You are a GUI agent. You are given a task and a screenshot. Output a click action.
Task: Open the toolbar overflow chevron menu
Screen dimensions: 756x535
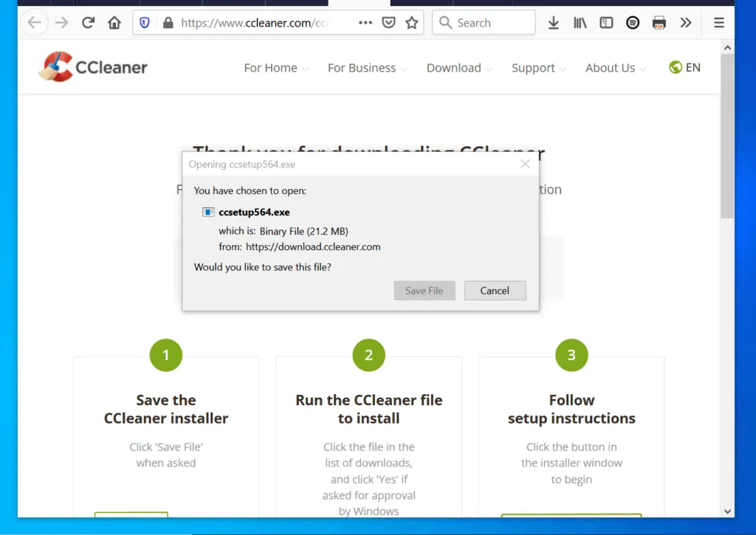pyautogui.click(x=685, y=22)
